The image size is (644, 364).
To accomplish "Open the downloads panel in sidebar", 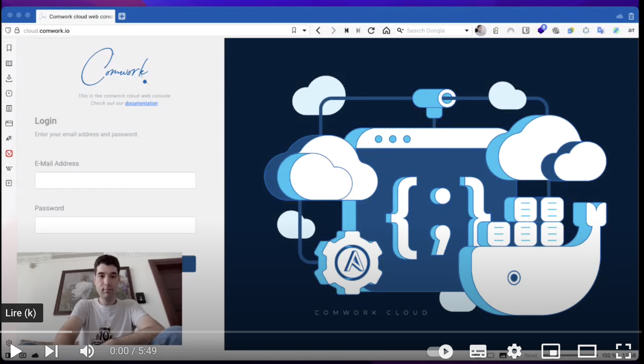I will pyautogui.click(x=9, y=78).
